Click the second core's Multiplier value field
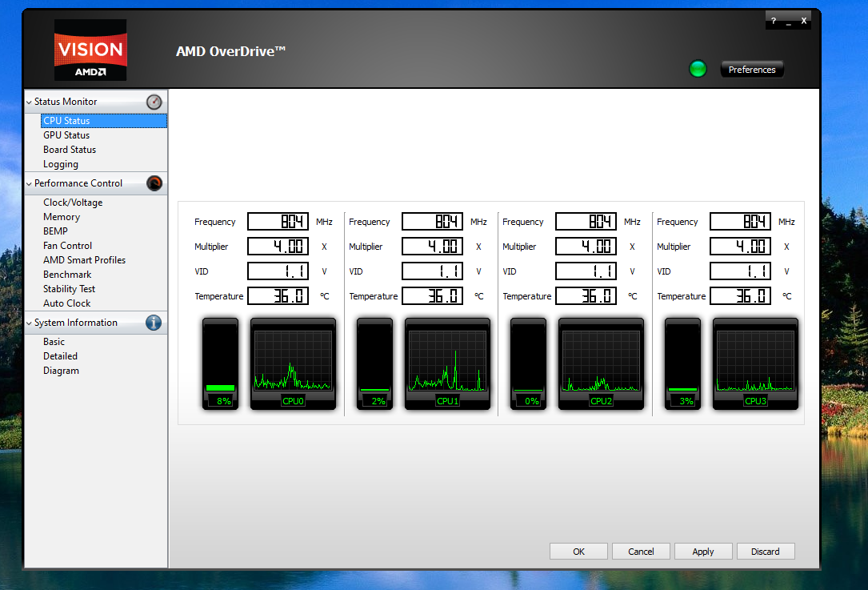The height and width of the screenshot is (590, 868). point(432,246)
